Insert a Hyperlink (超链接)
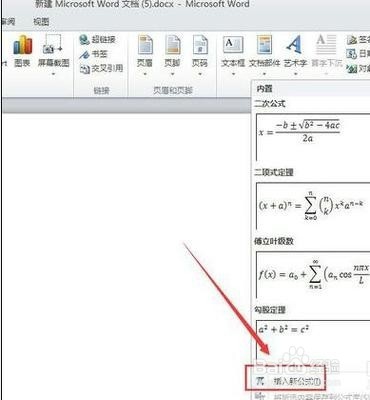The image size is (370, 400). [97, 40]
